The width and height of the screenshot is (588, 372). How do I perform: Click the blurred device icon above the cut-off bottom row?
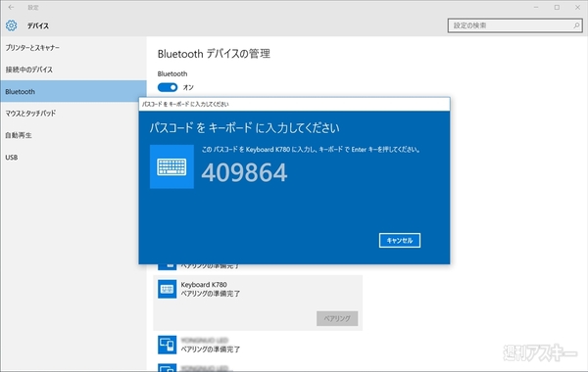tap(167, 345)
